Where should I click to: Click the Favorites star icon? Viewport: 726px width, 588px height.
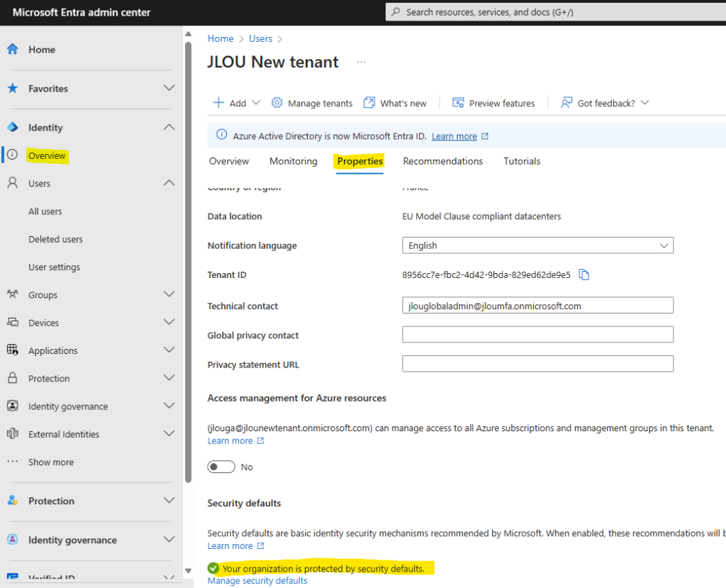[13, 88]
